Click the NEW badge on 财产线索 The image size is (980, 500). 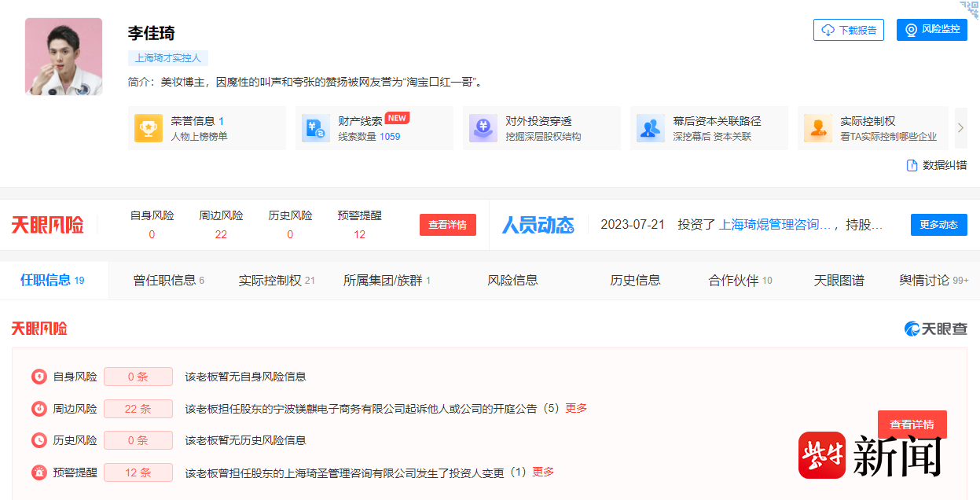[x=397, y=118]
